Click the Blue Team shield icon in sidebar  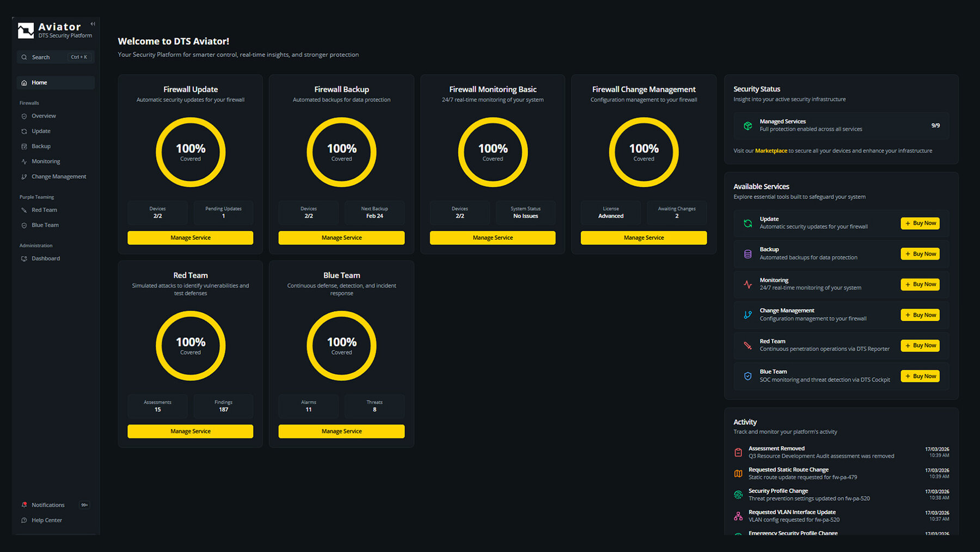click(x=24, y=226)
